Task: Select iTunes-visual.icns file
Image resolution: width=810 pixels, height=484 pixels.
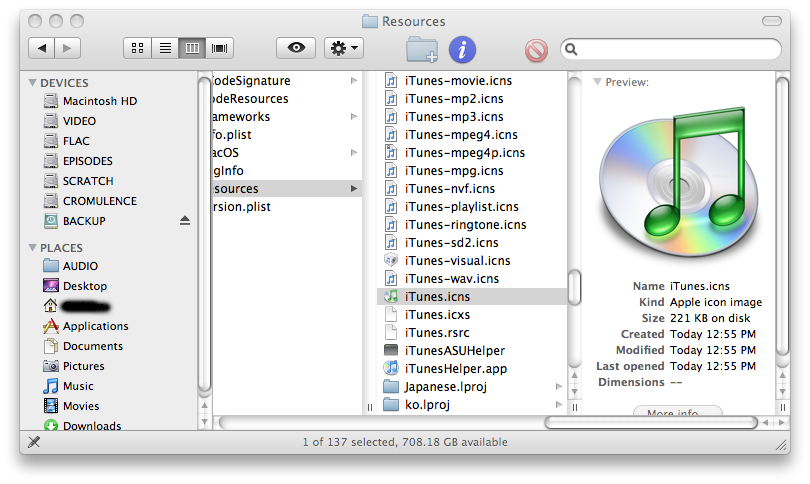Action: point(472,260)
